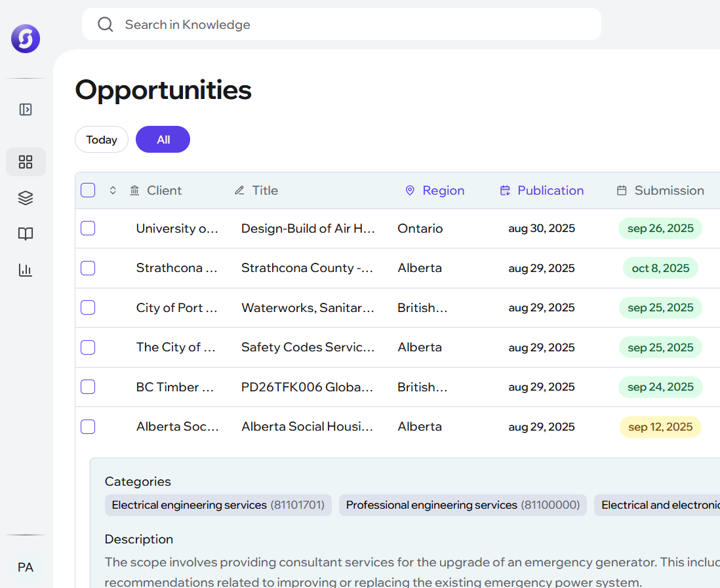Viewport: 720px width, 588px height.
Task: Switch to the Today filter tab
Action: 102,140
